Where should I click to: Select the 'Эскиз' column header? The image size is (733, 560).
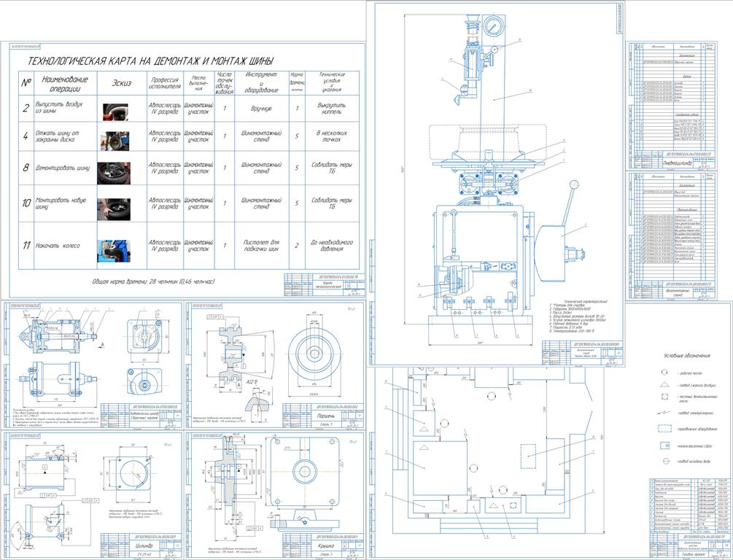pos(122,83)
